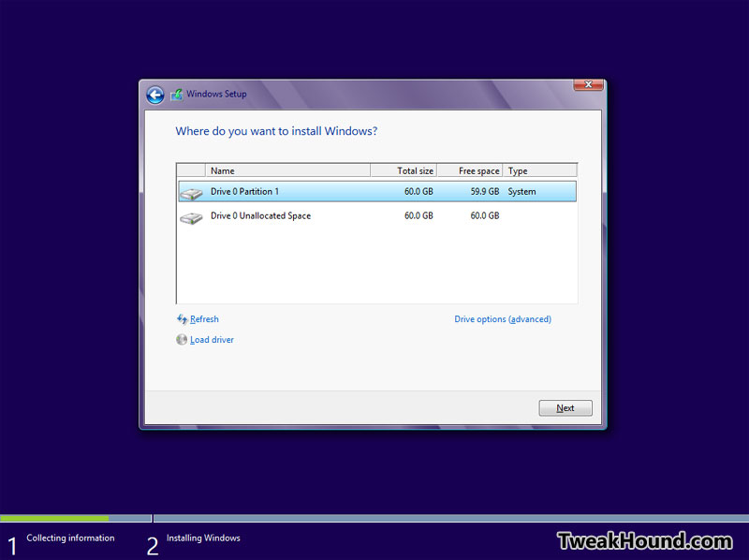
Task: Select the Drive 0 Partition 1 row
Action: click(377, 192)
